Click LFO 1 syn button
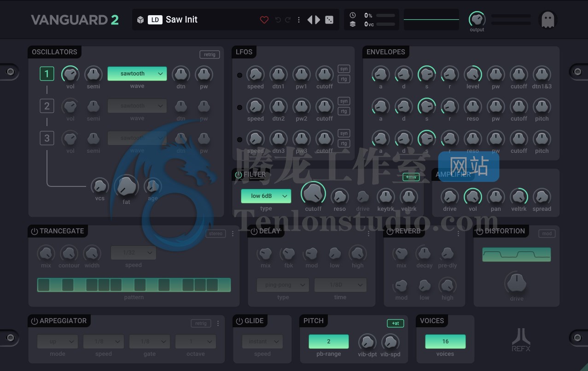The image size is (588, 371). [x=344, y=69]
